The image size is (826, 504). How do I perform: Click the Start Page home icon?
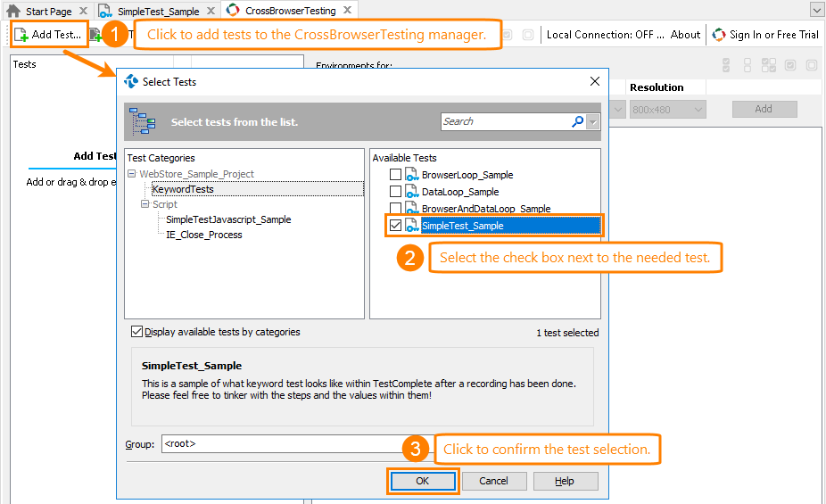[13, 11]
